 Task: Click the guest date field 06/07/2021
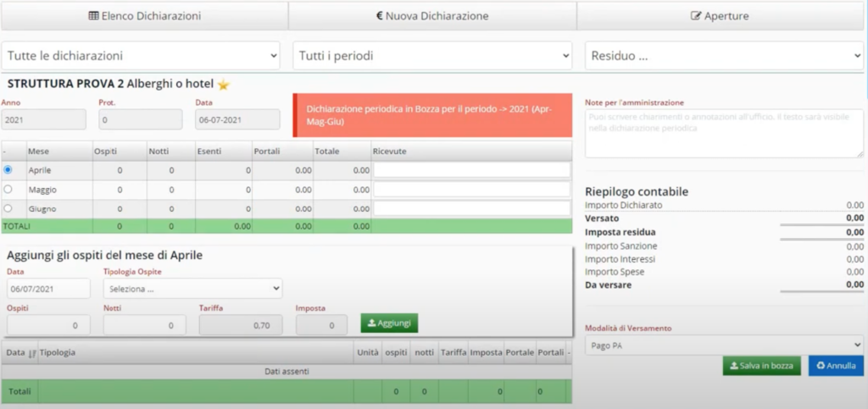(48, 289)
